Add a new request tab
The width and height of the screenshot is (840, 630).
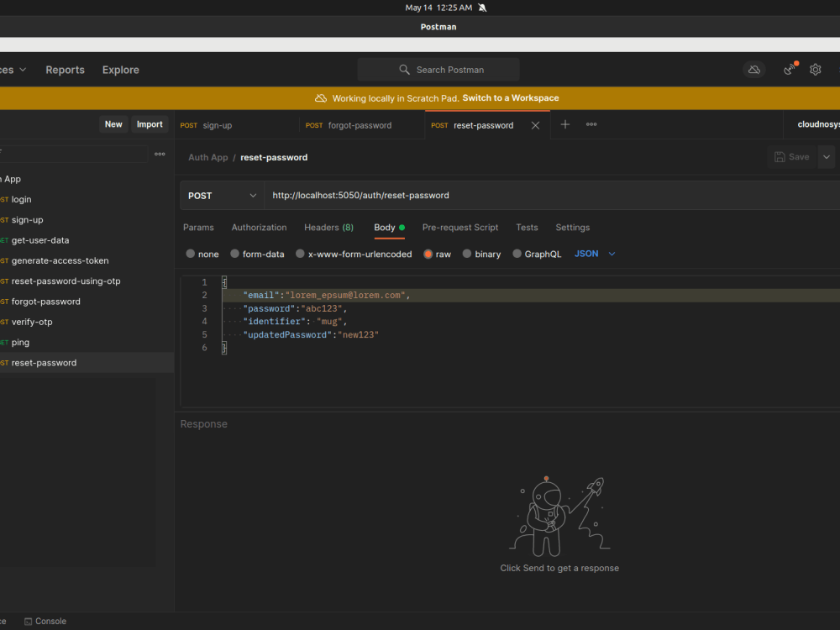click(565, 124)
